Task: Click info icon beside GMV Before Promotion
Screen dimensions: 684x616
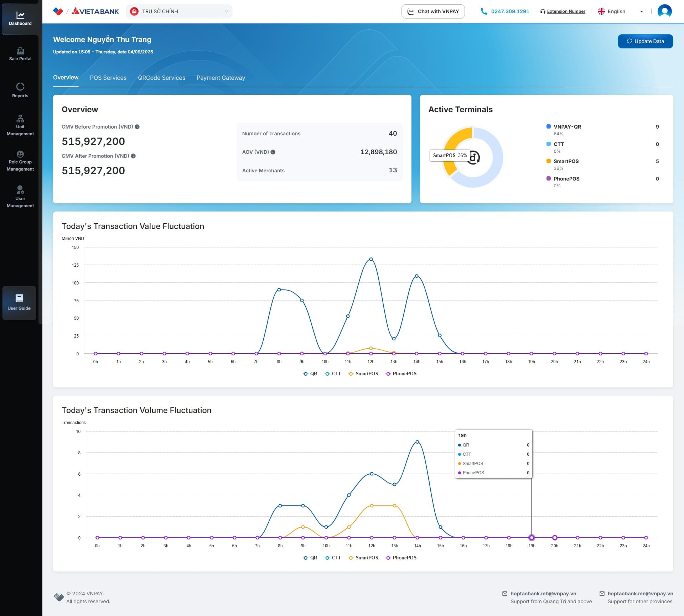Action: tap(137, 127)
